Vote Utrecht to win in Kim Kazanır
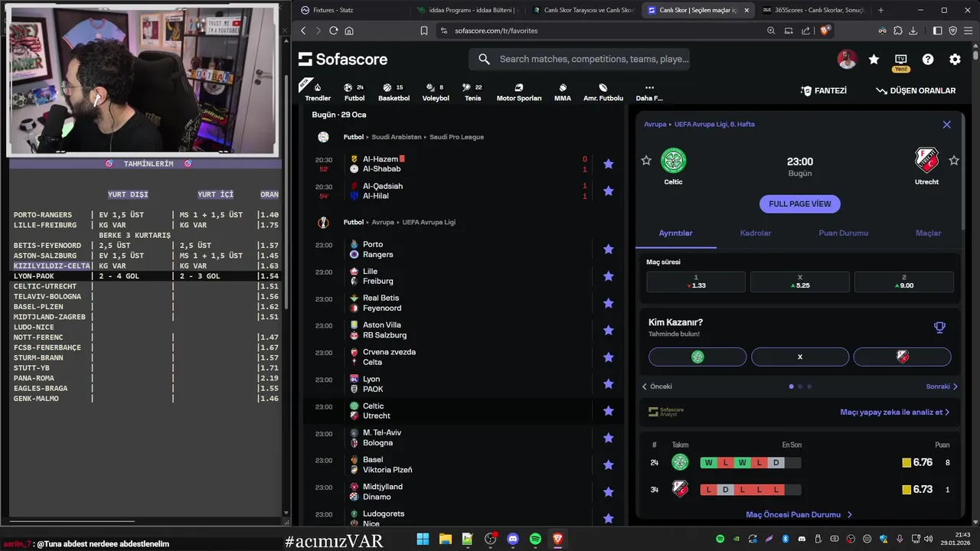 click(x=903, y=357)
